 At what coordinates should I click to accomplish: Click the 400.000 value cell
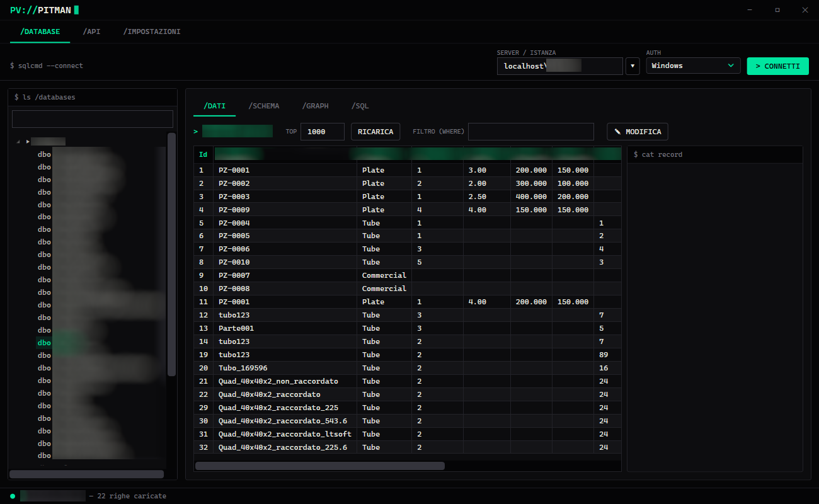tap(532, 197)
